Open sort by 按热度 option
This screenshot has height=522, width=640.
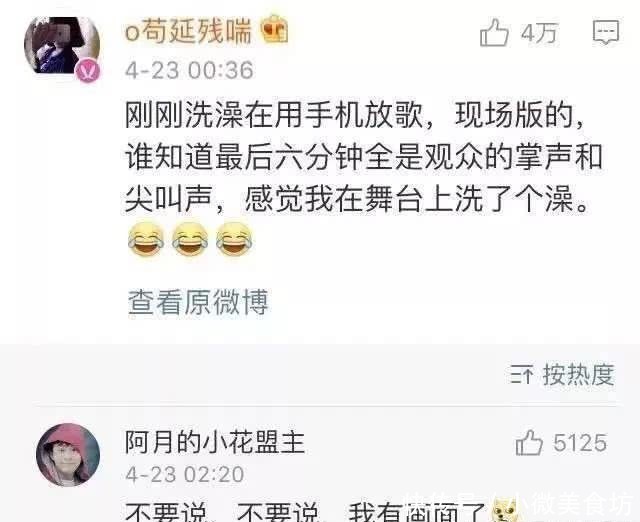coord(578,374)
